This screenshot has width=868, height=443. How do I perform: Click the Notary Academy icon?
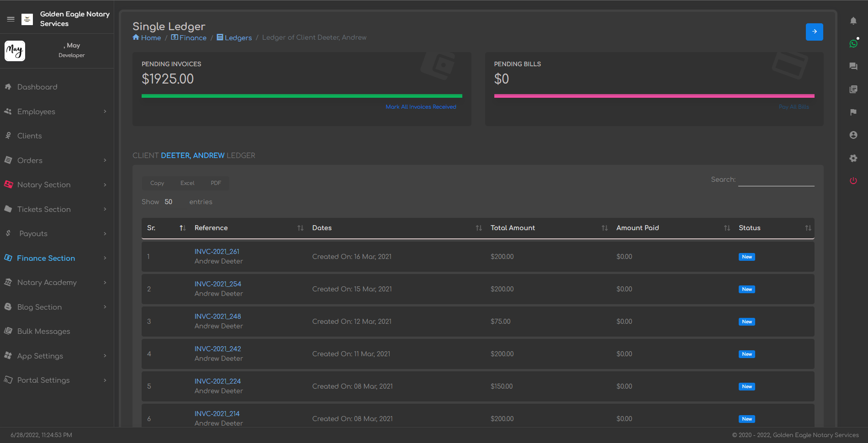[8, 282]
